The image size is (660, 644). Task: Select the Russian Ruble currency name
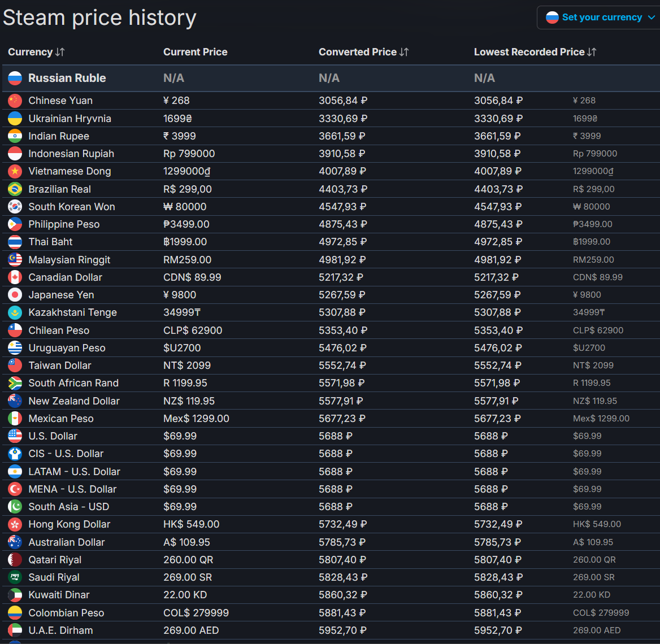coord(67,78)
